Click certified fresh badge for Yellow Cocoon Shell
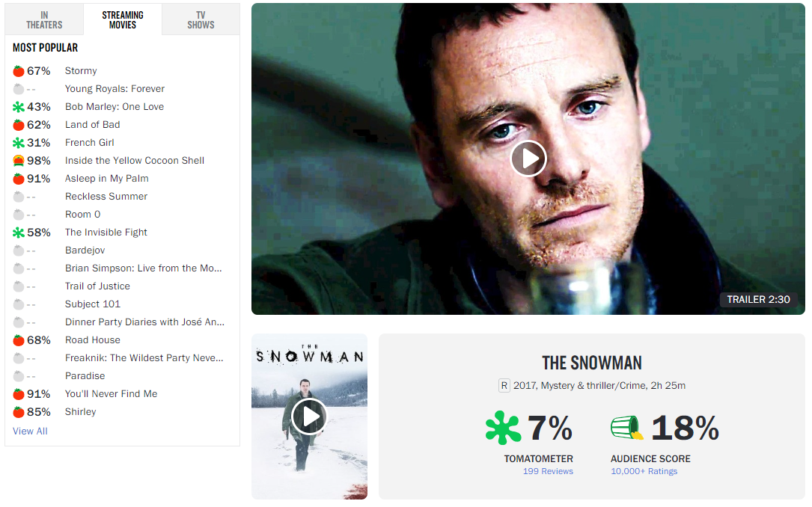The image size is (812, 507). coord(19,160)
